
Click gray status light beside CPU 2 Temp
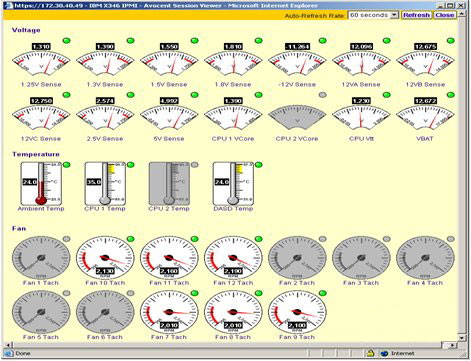point(195,165)
